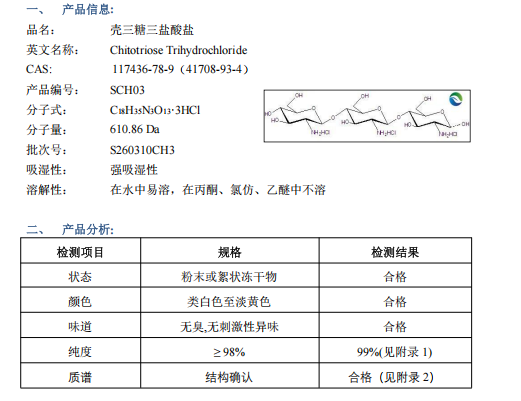521x401 pixels.
Task: Click product name '壳三糖三盐酸盐'
Action: pyautogui.click(x=152, y=30)
